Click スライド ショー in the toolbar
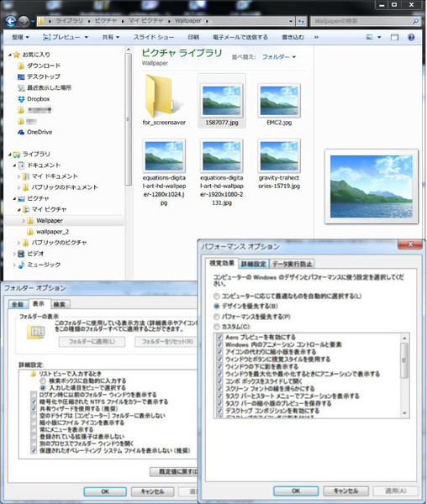 (x=154, y=37)
